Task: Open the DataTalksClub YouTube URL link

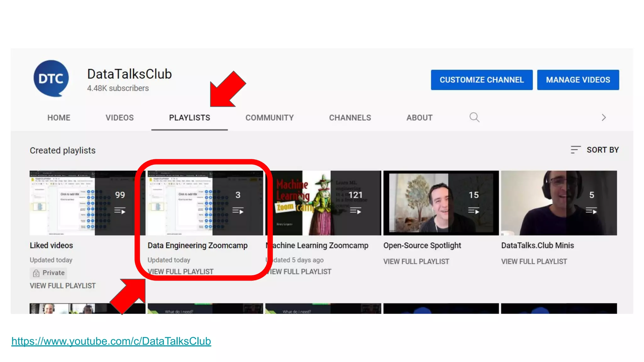Action: point(111,341)
